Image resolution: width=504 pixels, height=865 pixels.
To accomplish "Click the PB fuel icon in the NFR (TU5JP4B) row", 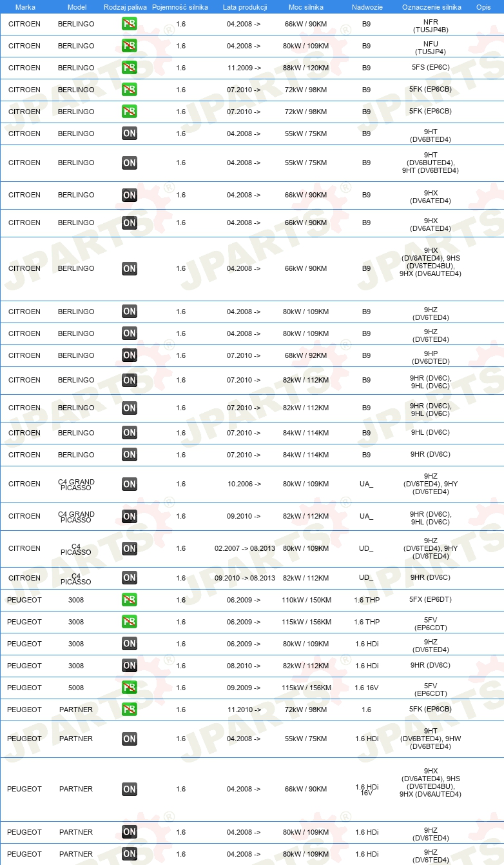I will coord(129,24).
